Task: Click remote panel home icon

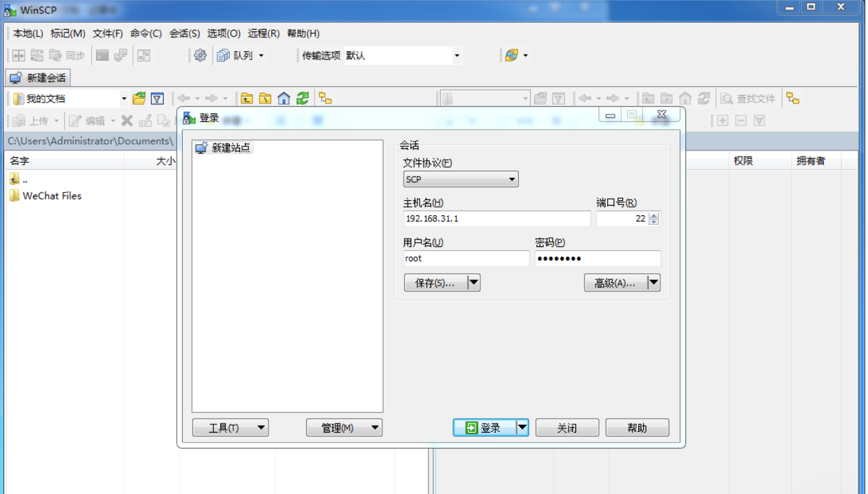Action: [685, 99]
